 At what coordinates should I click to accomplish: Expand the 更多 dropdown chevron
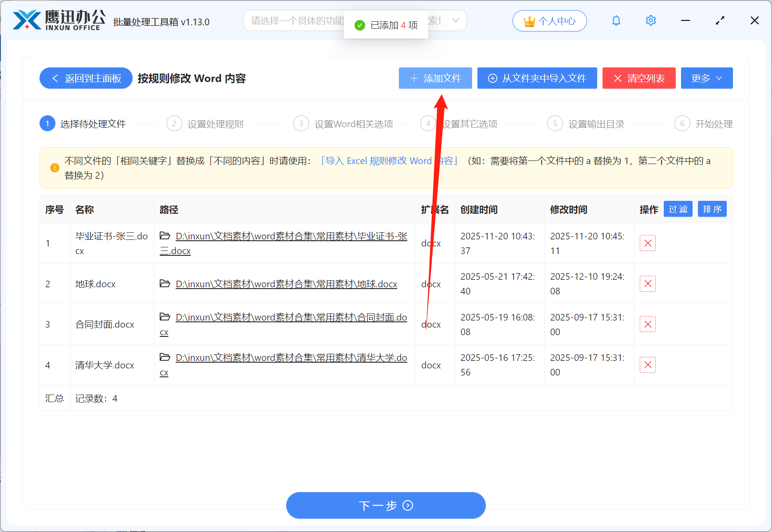[719, 78]
